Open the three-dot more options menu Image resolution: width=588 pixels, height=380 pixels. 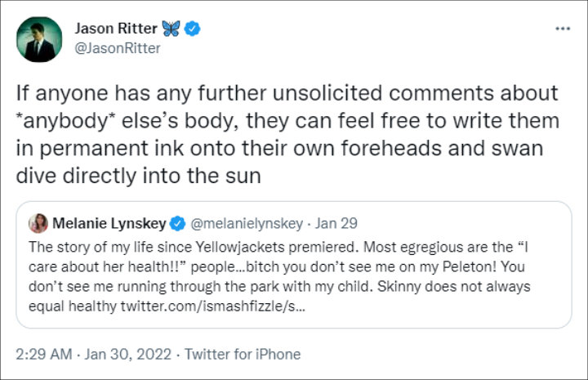point(563,29)
